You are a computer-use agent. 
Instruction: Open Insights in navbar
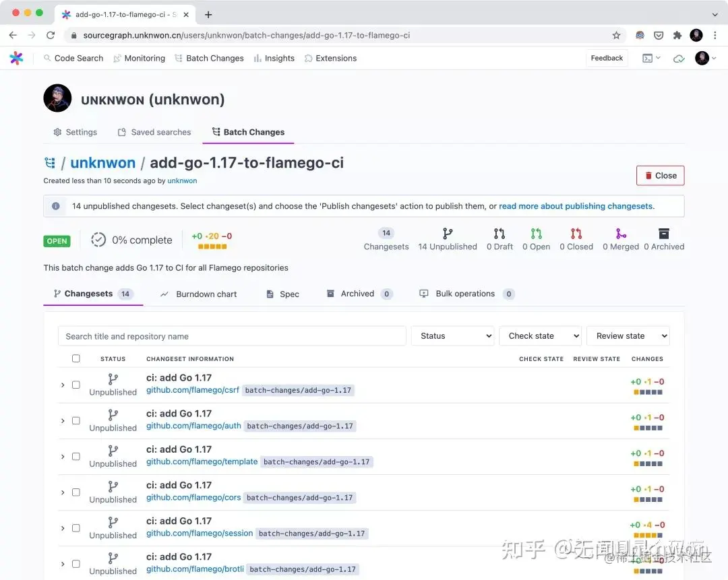pyautogui.click(x=274, y=59)
